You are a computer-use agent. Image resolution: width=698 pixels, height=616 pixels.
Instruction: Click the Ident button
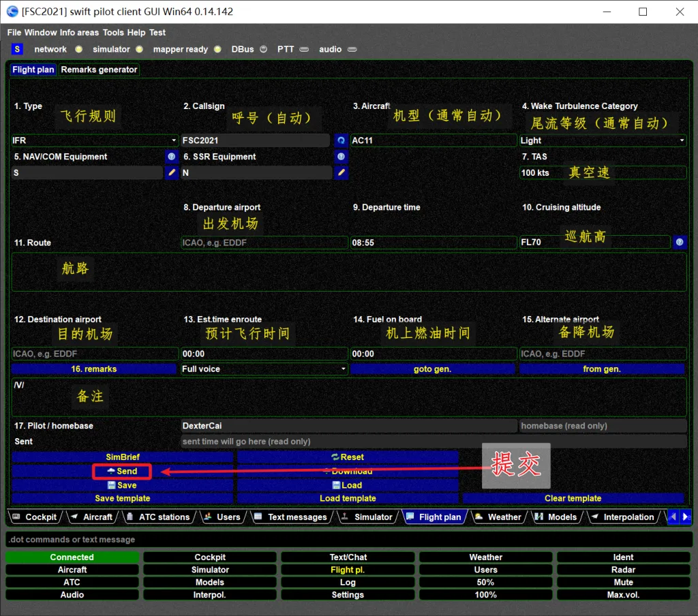(x=623, y=557)
